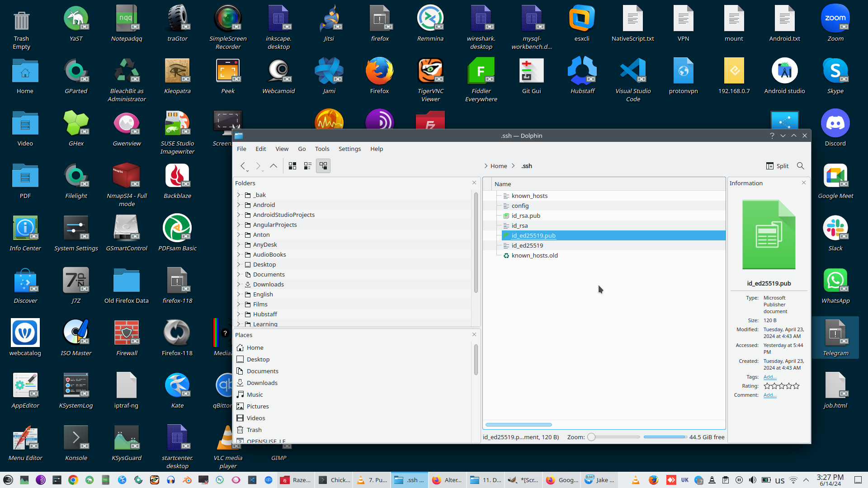The width and height of the screenshot is (868, 488).
Task: Switch to Compact view mode
Action: pyautogui.click(x=308, y=166)
